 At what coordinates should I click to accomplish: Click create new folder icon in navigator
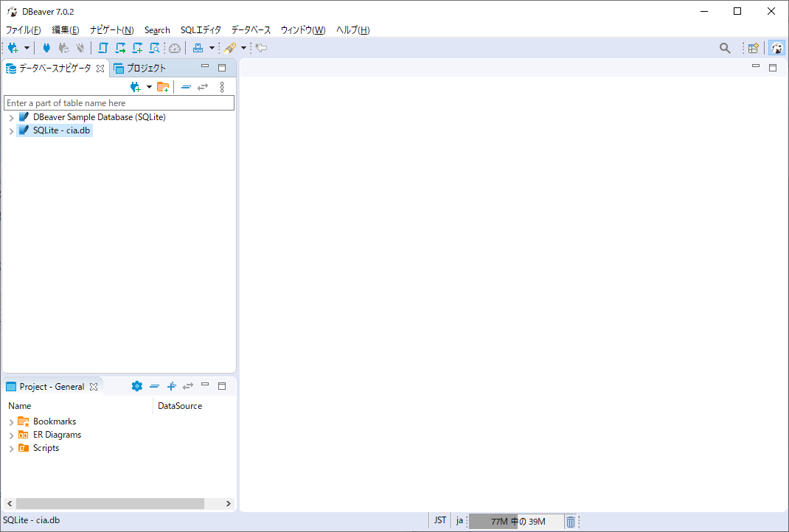pos(163,87)
